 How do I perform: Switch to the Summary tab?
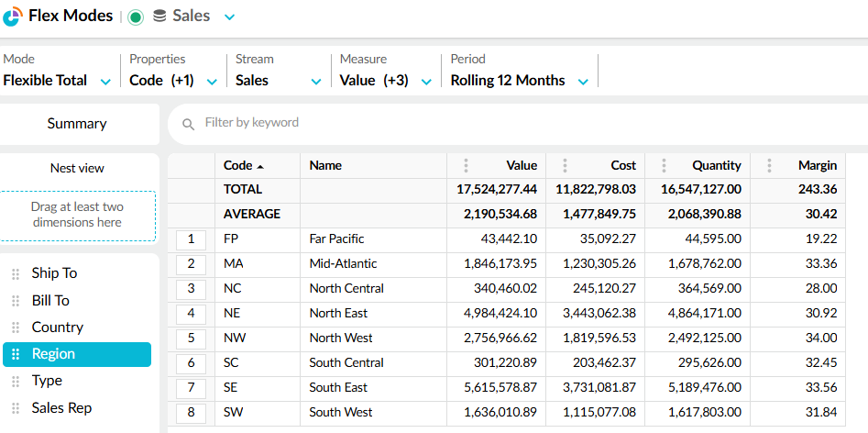point(77,124)
